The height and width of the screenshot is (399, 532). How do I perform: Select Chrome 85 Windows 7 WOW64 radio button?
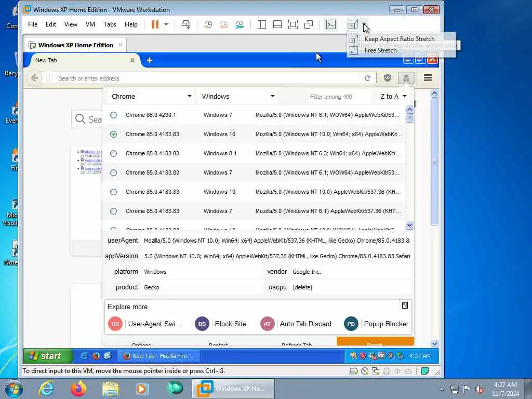113,172
